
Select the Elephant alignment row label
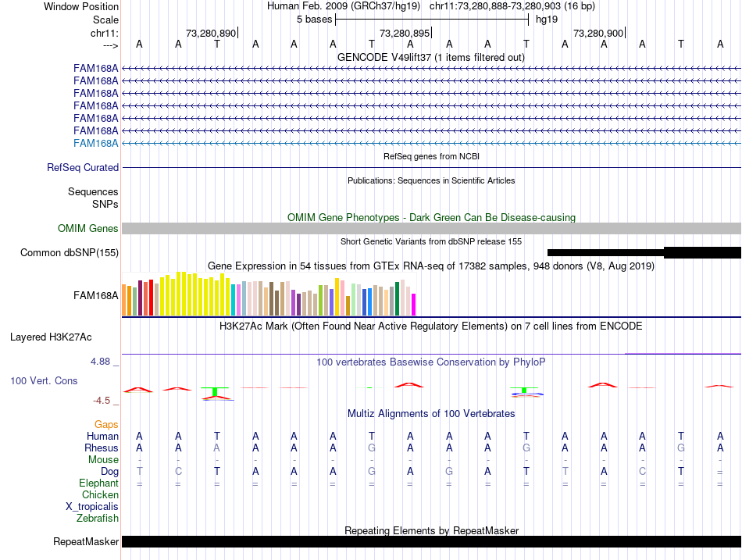pyautogui.click(x=98, y=483)
